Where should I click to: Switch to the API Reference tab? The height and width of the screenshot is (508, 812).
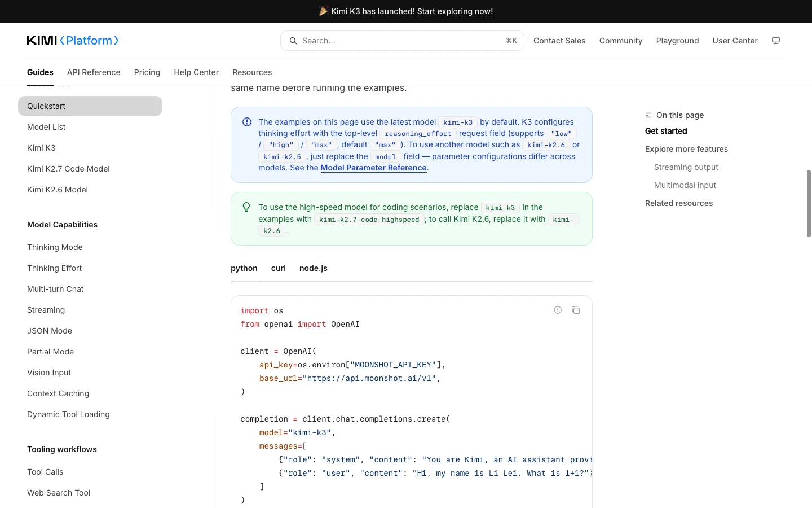coord(94,72)
